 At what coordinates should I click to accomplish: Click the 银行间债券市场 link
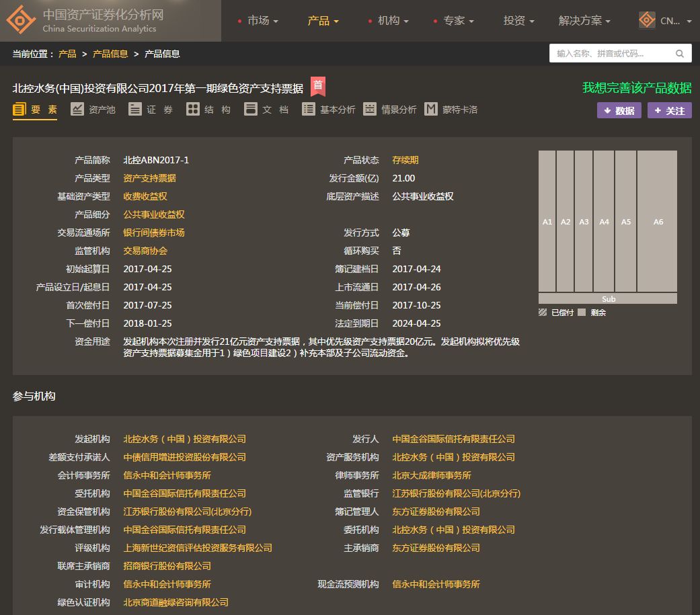pos(154,233)
